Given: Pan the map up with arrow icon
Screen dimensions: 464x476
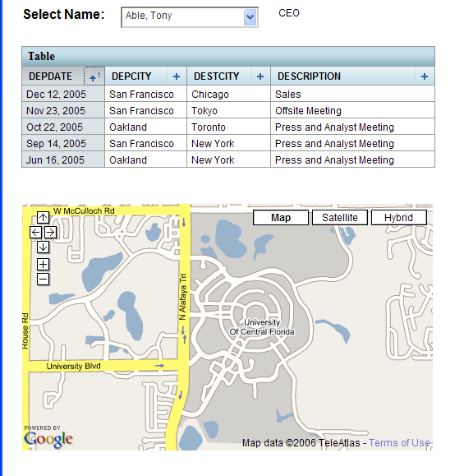Looking at the screenshot, I should click(x=43, y=217).
